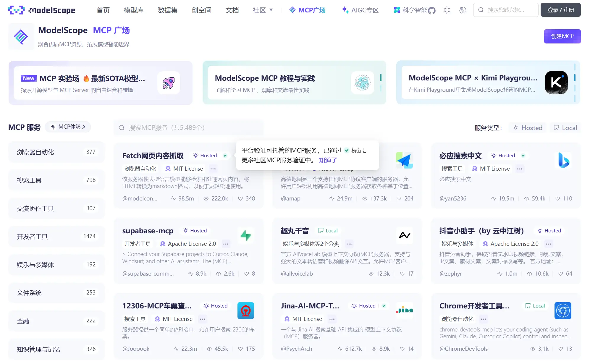The image size is (590, 364).
Task: Click the ModelScope logo icon
Action: tap(17, 10)
